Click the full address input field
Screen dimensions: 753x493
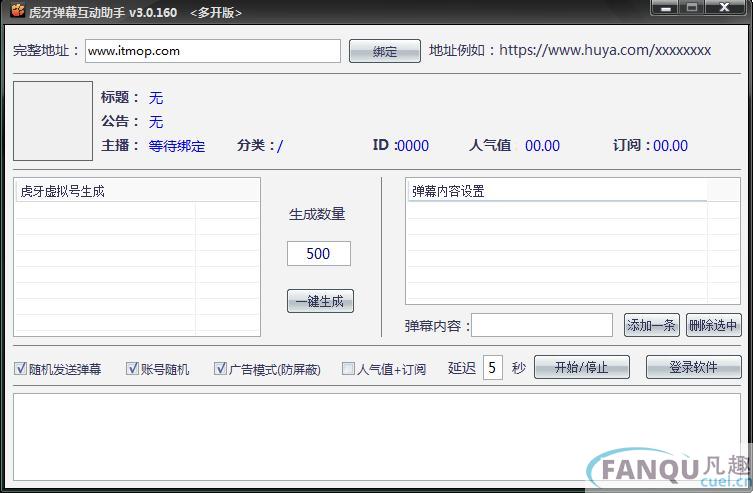tap(213, 51)
